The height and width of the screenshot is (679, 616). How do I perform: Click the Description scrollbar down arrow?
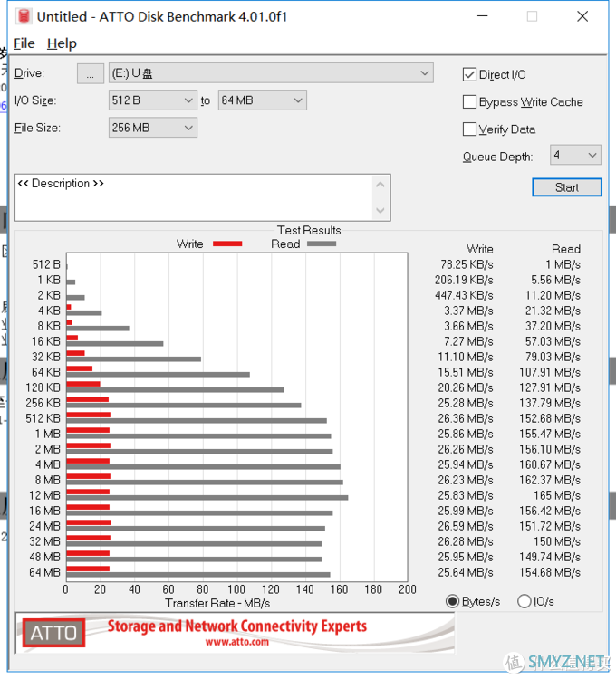(380, 211)
